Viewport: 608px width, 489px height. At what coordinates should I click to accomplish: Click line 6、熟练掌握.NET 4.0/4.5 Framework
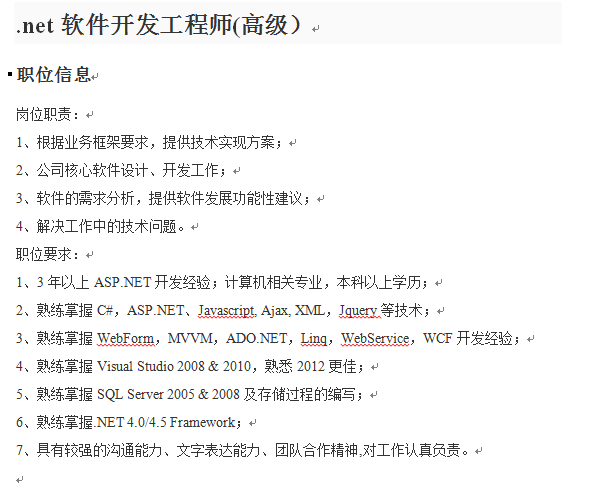(129, 422)
